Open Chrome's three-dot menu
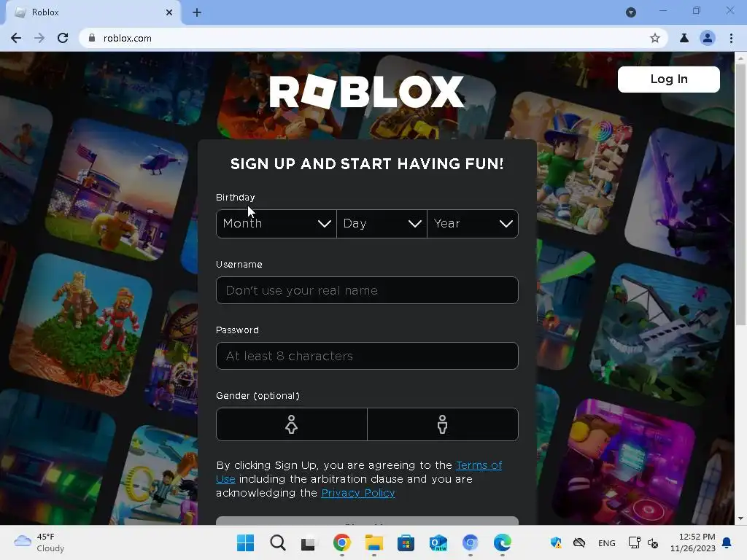This screenshot has height=560, width=747. coord(731,38)
